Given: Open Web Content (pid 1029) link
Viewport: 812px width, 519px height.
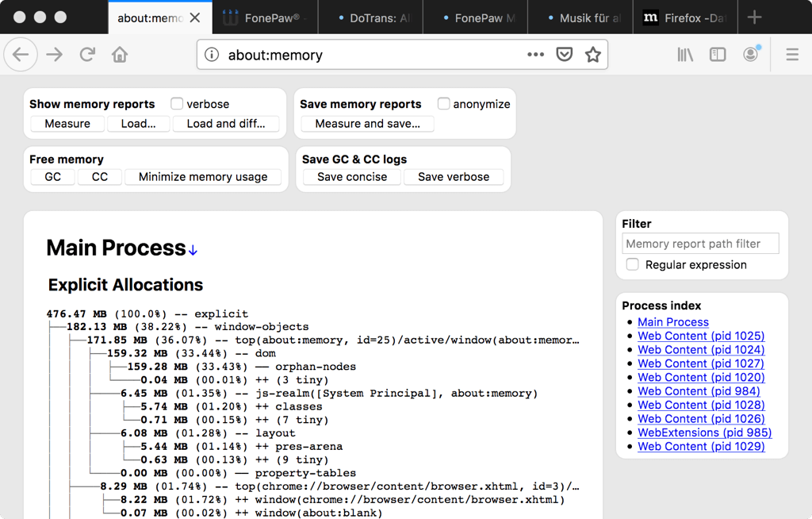Looking at the screenshot, I should click(x=701, y=447).
